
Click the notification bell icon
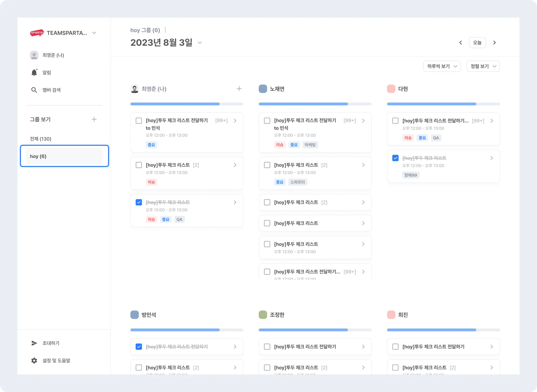pyautogui.click(x=34, y=73)
